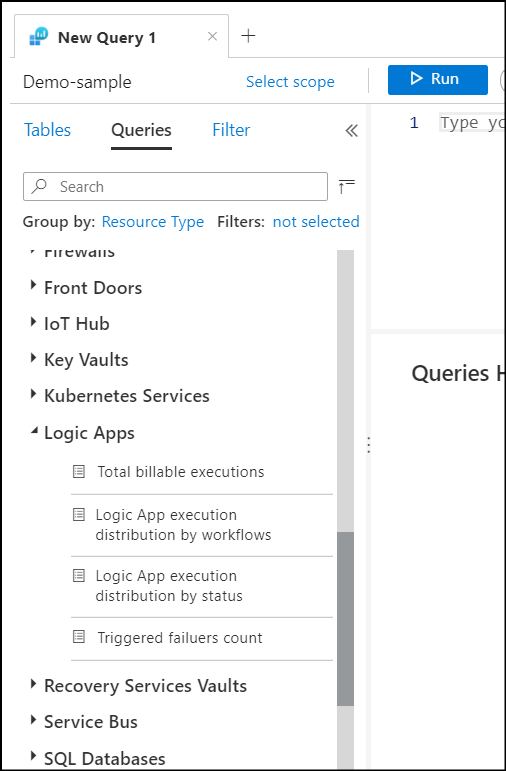506x771 pixels.
Task: Add a new query tab with plus icon
Action: tap(248, 36)
